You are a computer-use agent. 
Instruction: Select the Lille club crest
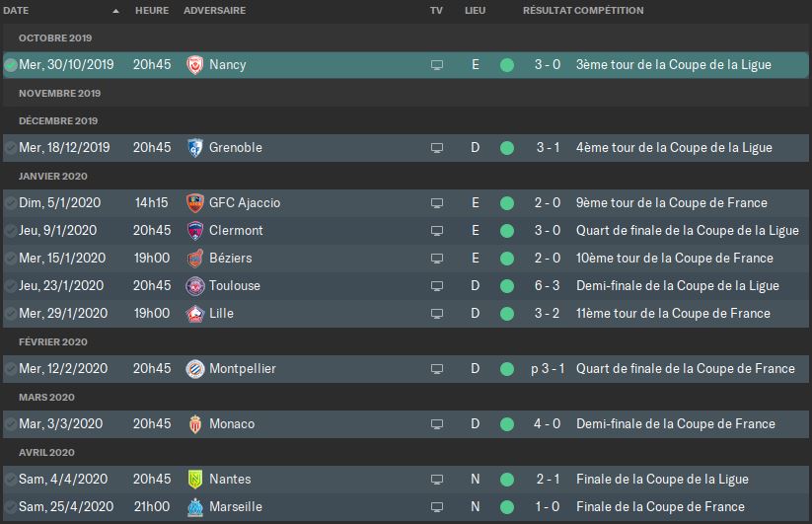click(x=194, y=314)
